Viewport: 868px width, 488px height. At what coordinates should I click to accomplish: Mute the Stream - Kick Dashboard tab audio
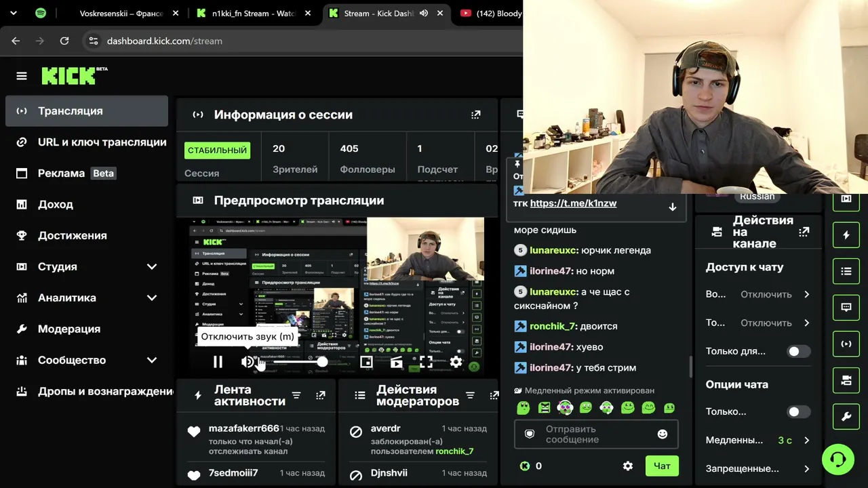click(x=424, y=13)
